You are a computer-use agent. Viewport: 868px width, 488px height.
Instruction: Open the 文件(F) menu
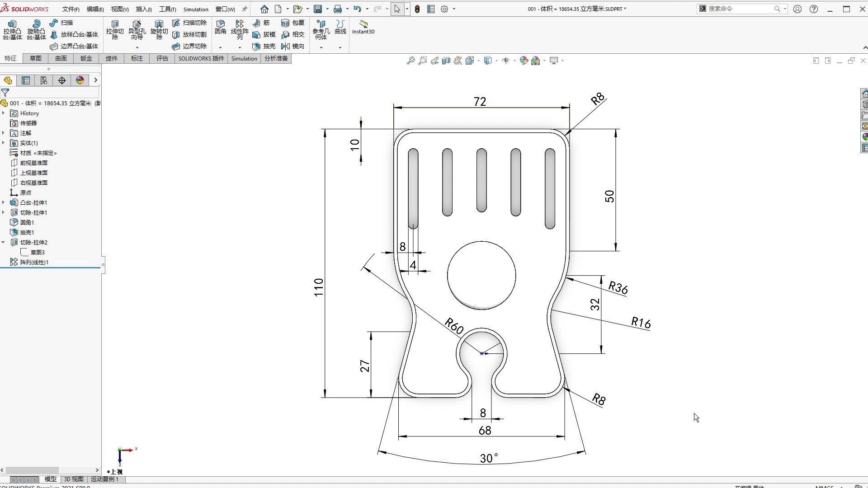click(71, 9)
